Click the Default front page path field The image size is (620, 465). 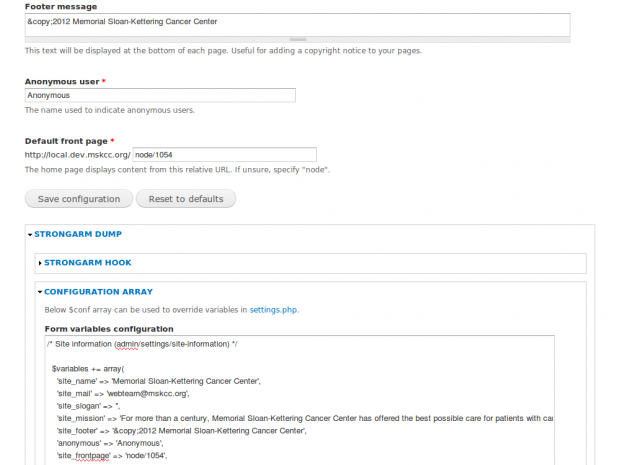225,155
